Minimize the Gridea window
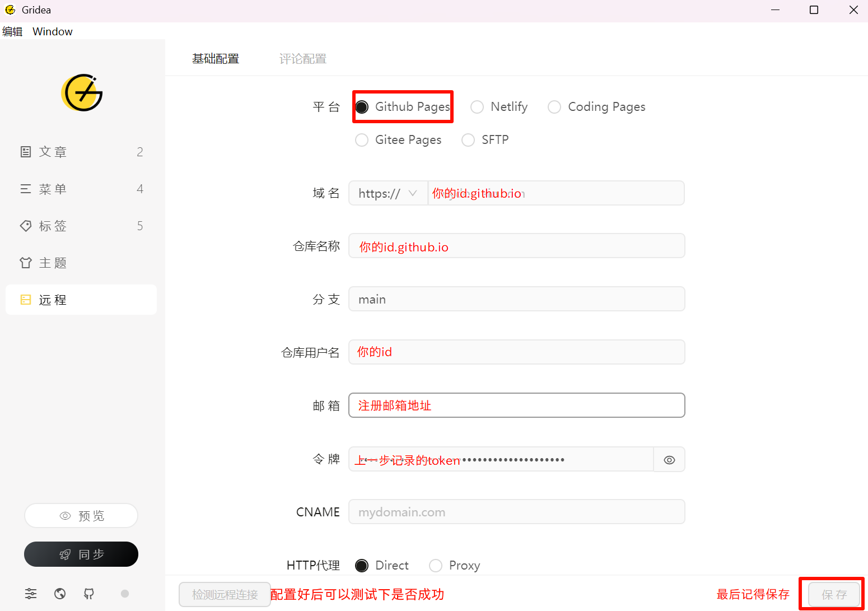 coord(776,10)
